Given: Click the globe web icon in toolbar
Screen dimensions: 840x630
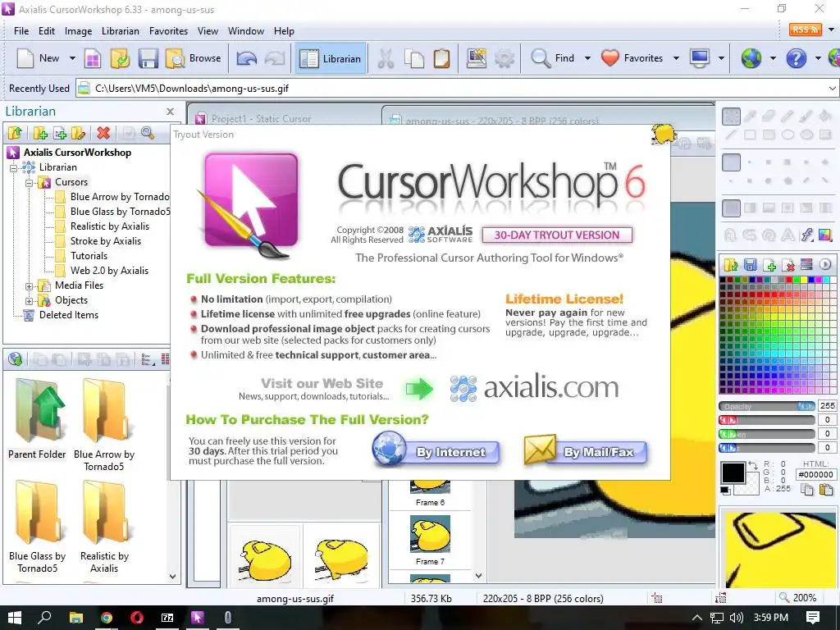Looking at the screenshot, I should [x=751, y=58].
